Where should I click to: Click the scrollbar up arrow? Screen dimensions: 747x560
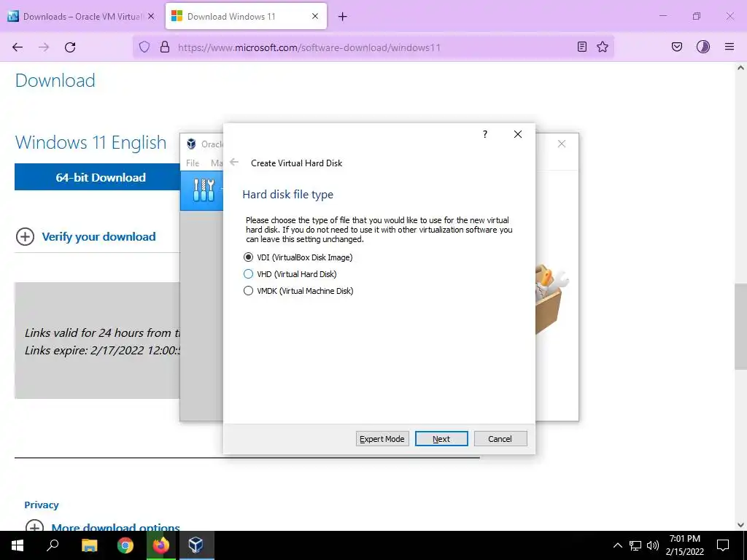coord(741,68)
